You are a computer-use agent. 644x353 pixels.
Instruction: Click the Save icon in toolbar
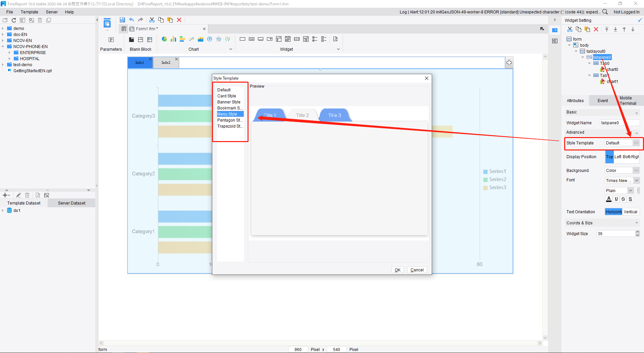pyautogui.click(x=122, y=20)
